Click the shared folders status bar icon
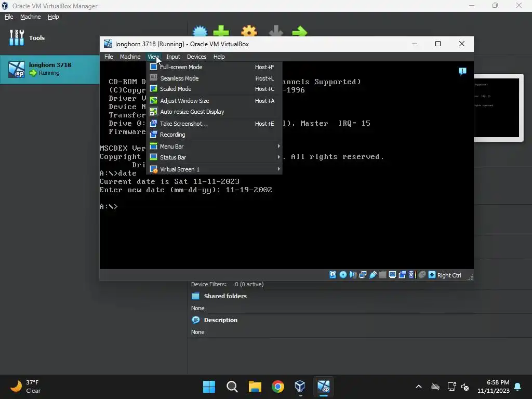532x399 pixels. [x=382, y=275]
